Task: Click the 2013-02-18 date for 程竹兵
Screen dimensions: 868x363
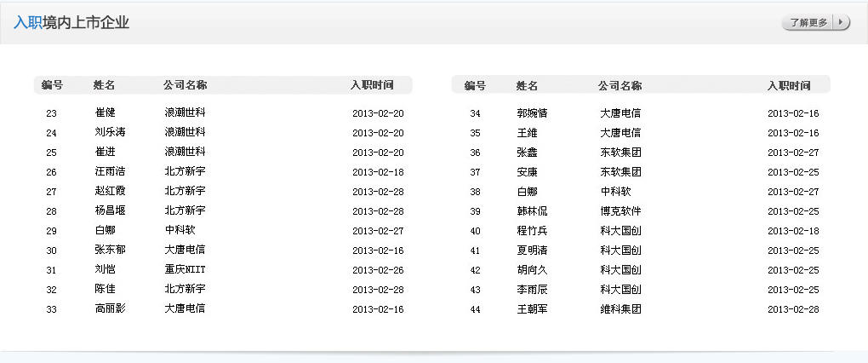Action: [792, 231]
